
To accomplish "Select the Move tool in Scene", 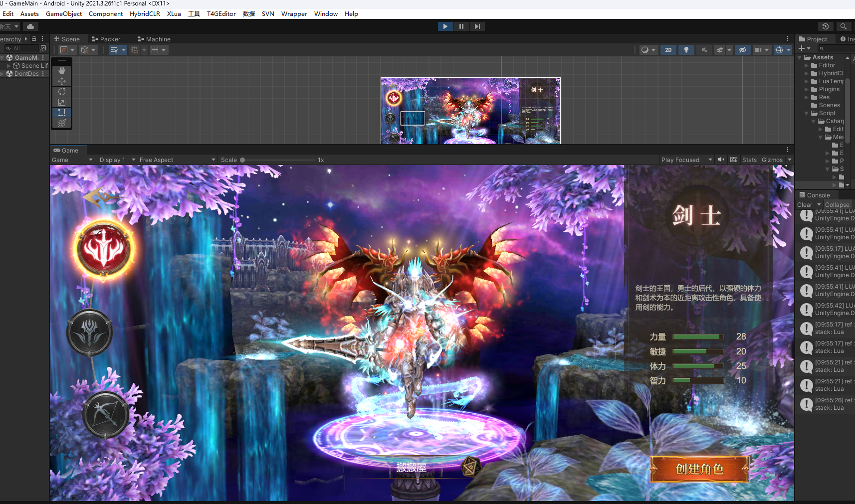I will [x=62, y=81].
